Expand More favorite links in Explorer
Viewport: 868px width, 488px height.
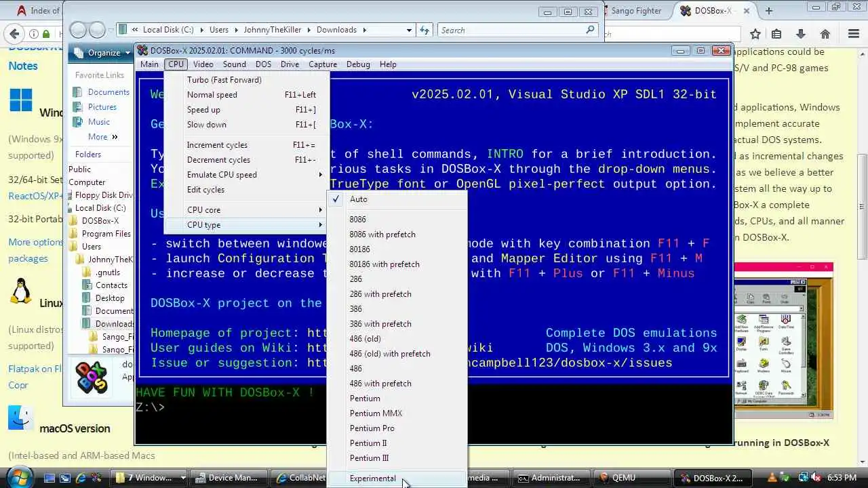click(x=102, y=137)
